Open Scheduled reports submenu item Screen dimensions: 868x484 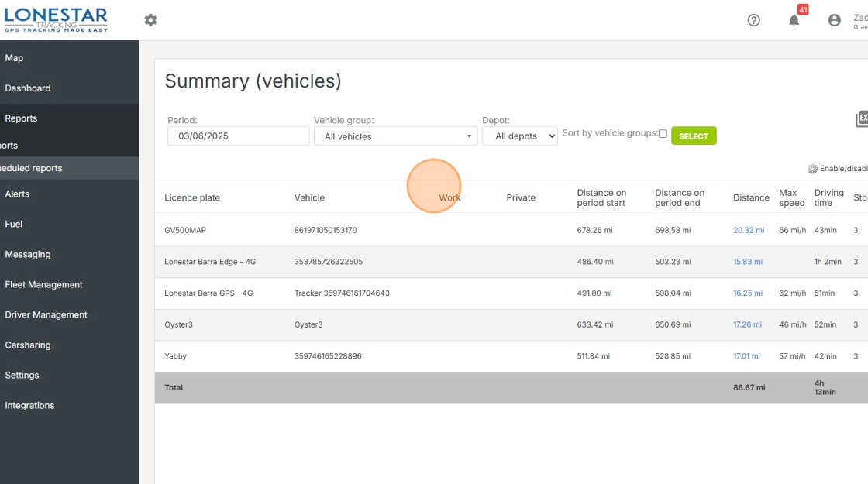[69, 168]
